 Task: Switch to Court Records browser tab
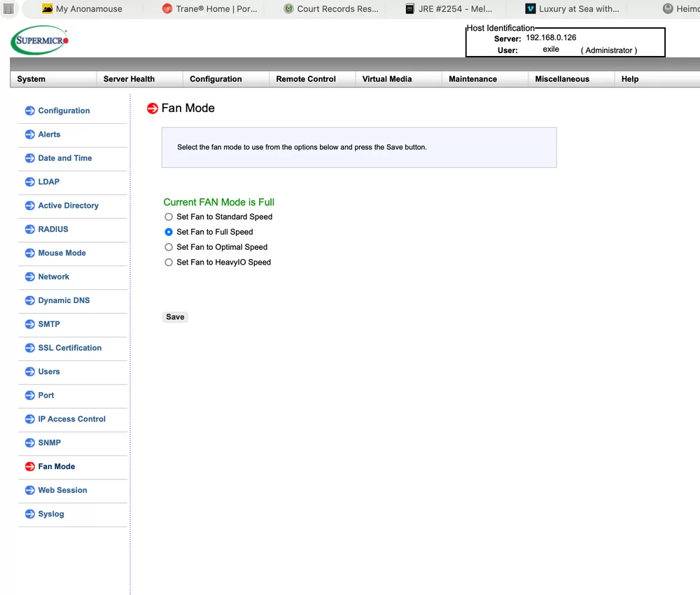tap(331, 9)
